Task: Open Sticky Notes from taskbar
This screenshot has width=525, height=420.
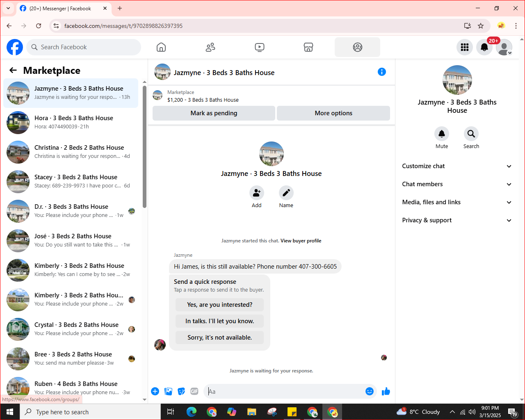Action: (x=292, y=412)
